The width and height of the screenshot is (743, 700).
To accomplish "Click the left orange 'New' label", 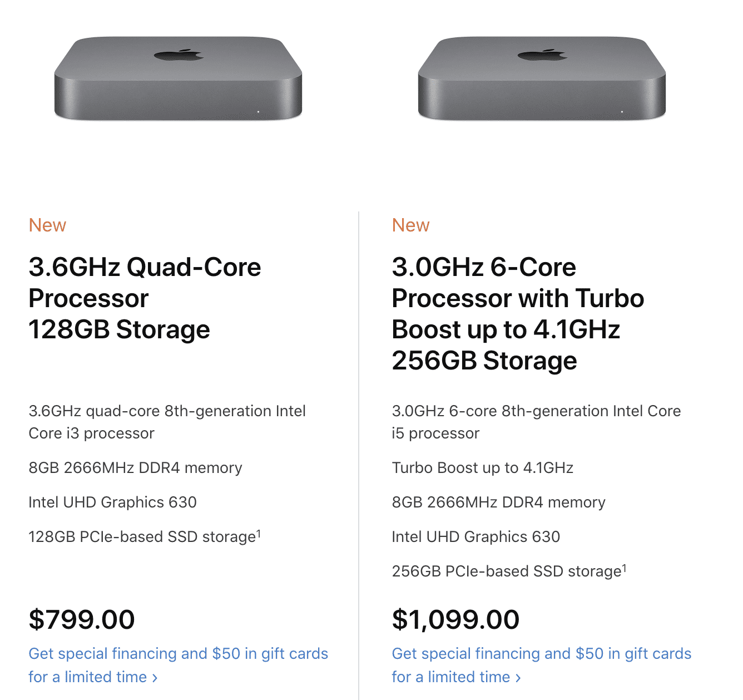I will point(47,225).
